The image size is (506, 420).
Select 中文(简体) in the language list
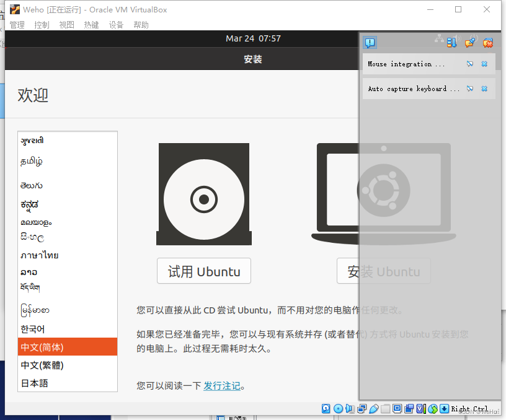pos(68,347)
